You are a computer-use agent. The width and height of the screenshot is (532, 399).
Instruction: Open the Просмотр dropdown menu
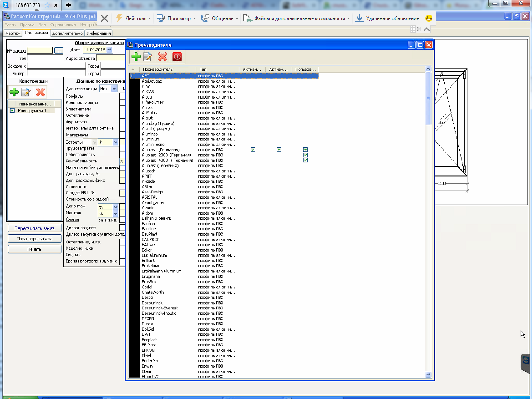[x=176, y=18]
